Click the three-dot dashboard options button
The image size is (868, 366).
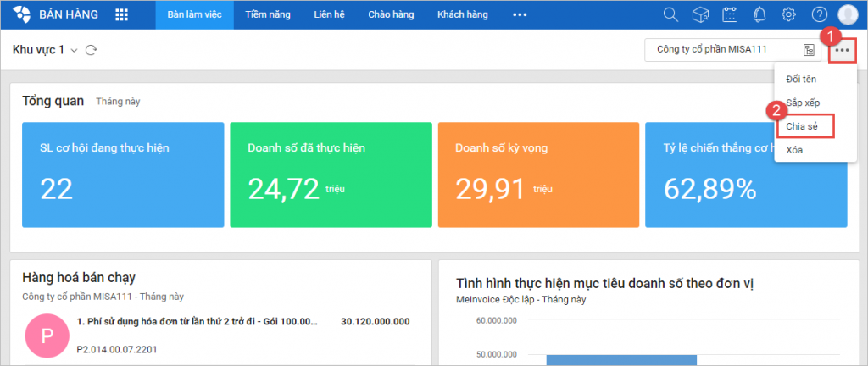[843, 50]
